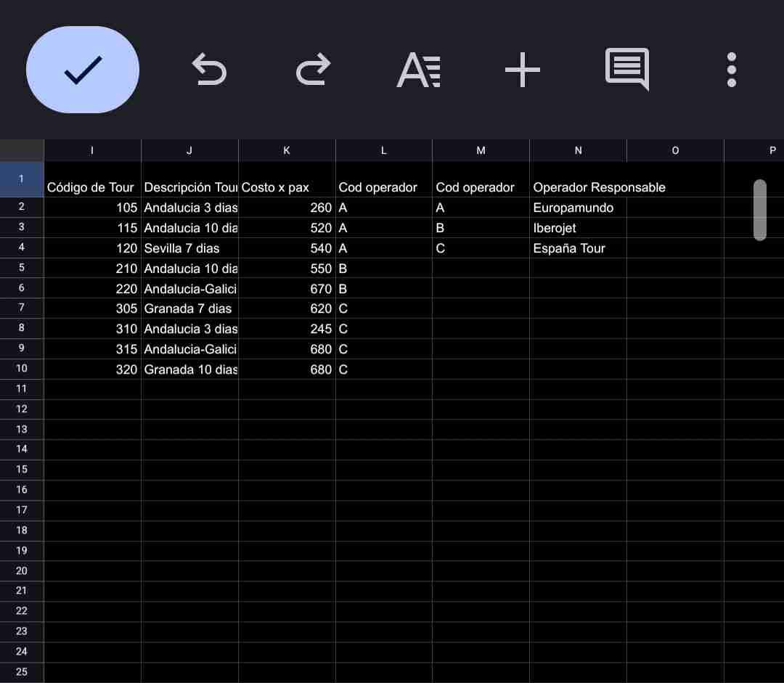Select the 'Código de Tour' header cell

(x=92, y=187)
